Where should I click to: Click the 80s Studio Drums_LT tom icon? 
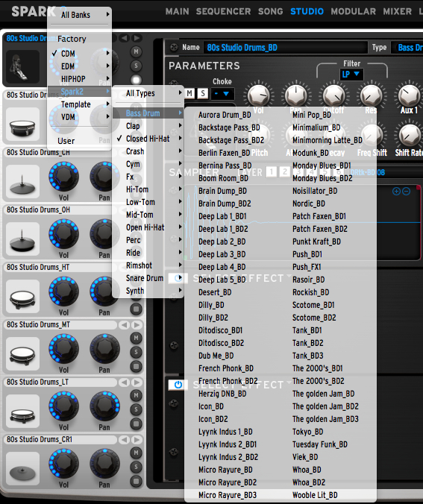(x=22, y=411)
